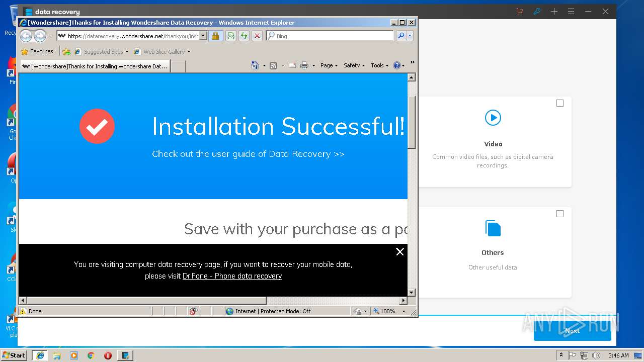The width and height of the screenshot is (644, 362).
Task: Open Web Slice Gallery dropdown
Action: [x=162, y=51]
